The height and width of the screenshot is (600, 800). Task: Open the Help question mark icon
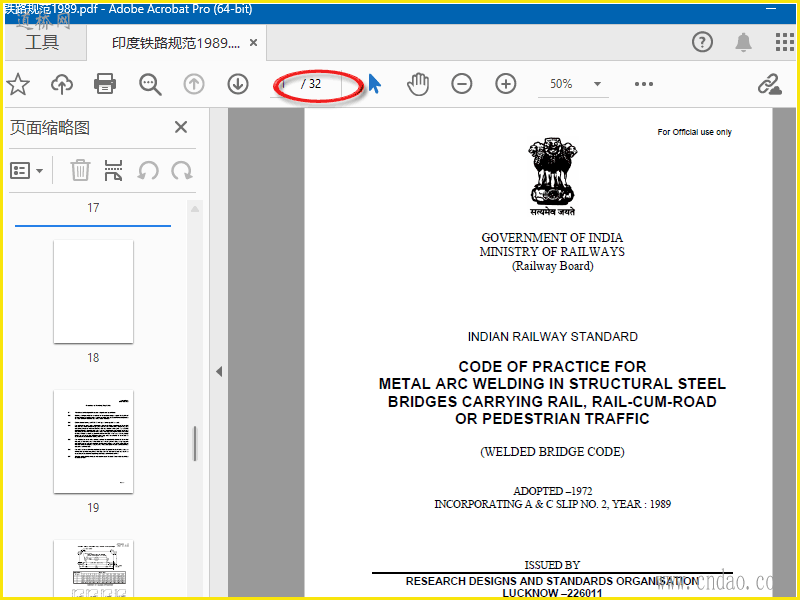tap(702, 42)
